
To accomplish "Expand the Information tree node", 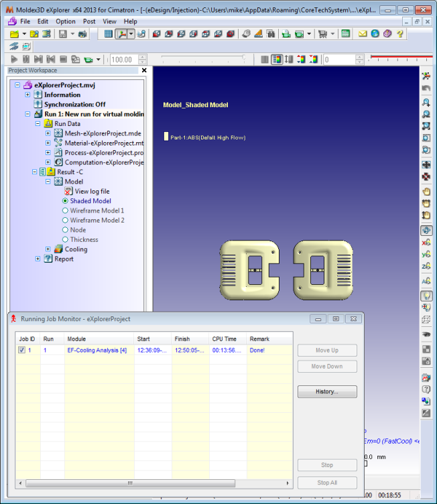I will tap(27, 94).
